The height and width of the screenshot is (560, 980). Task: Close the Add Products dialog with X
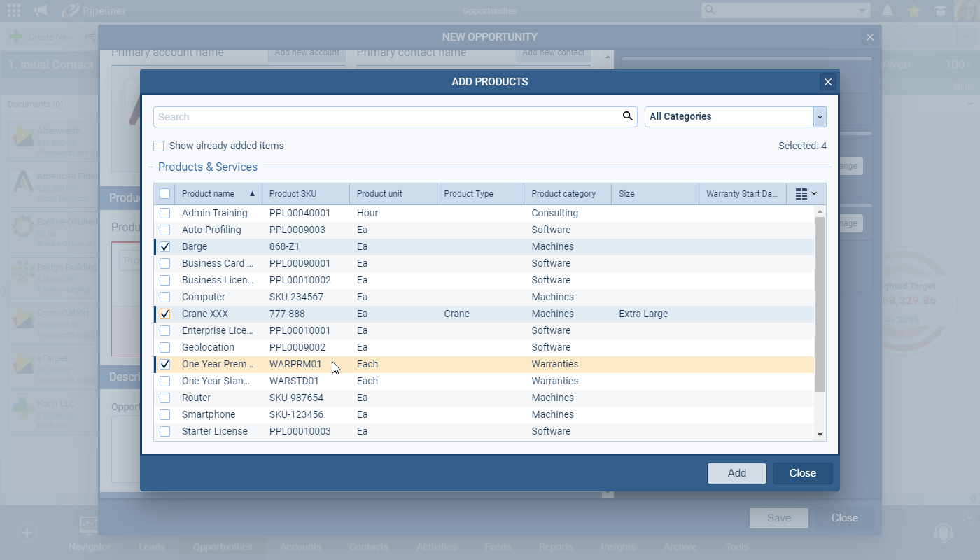pos(828,82)
